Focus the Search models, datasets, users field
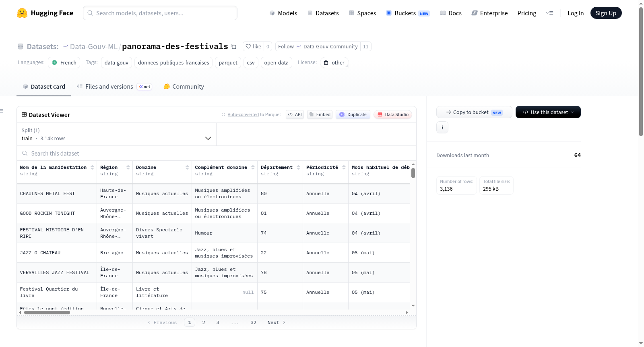The image size is (644, 347). pos(160,13)
